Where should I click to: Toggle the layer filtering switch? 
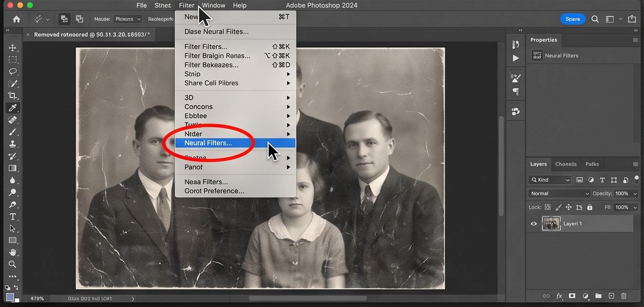click(x=636, y=180)
